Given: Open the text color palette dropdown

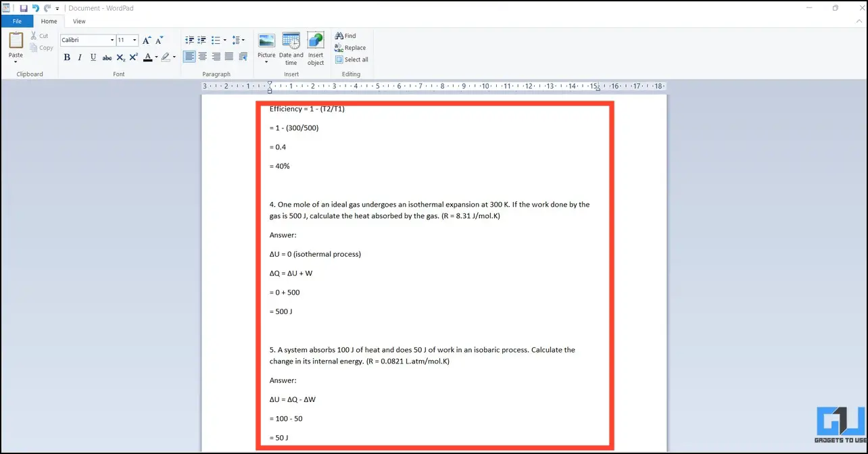Looking at the screenshot, I should pos(156,57).
